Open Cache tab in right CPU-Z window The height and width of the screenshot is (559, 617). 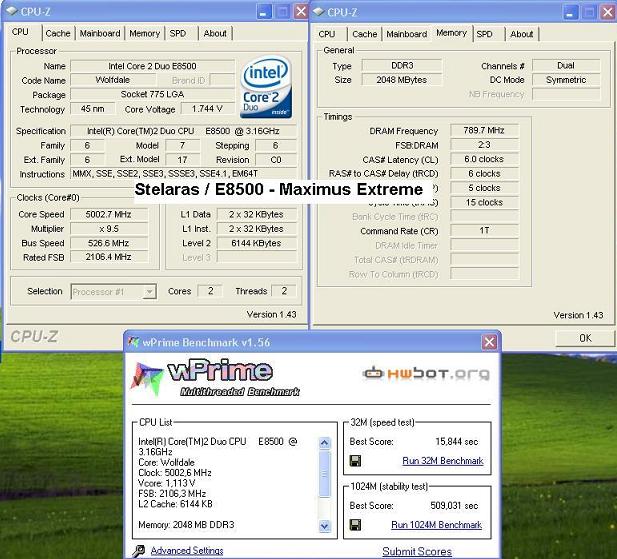pyautogui.click(x=364, y=34)
